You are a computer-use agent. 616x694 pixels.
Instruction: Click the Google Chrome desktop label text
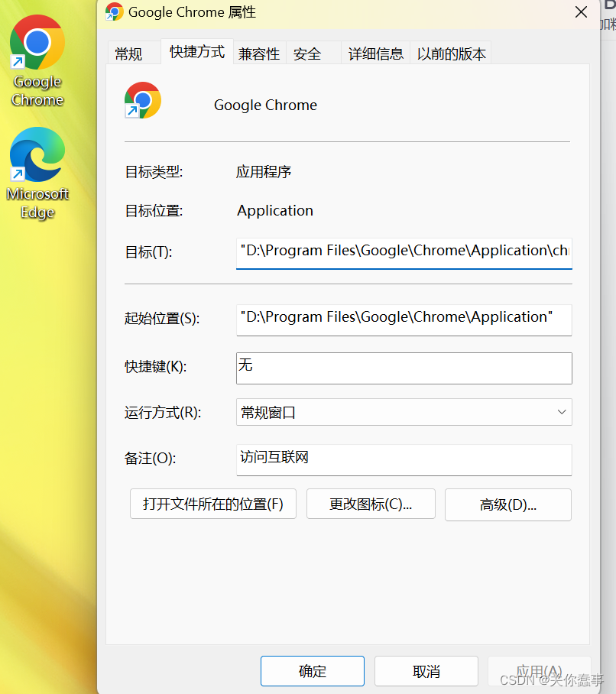tap(37, 91)
